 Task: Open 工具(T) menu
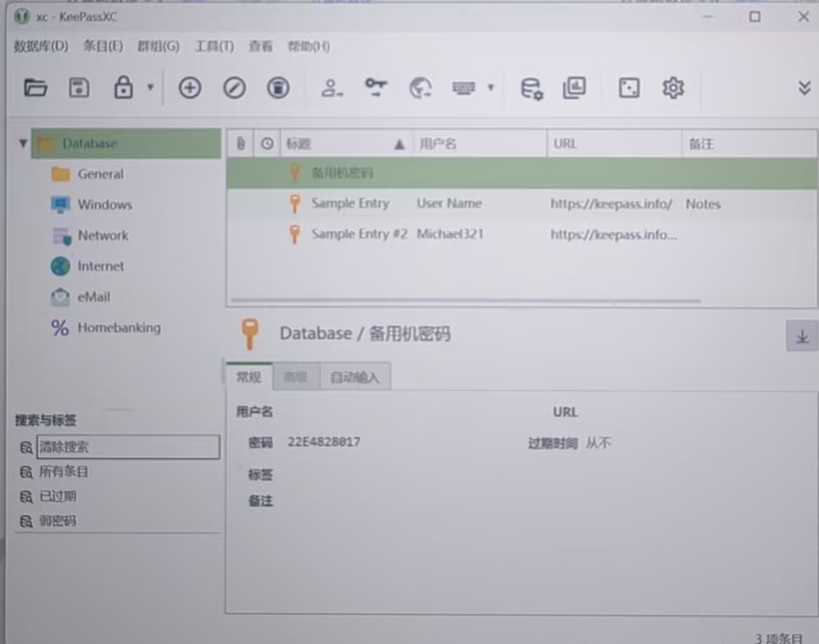coord(214,47)
